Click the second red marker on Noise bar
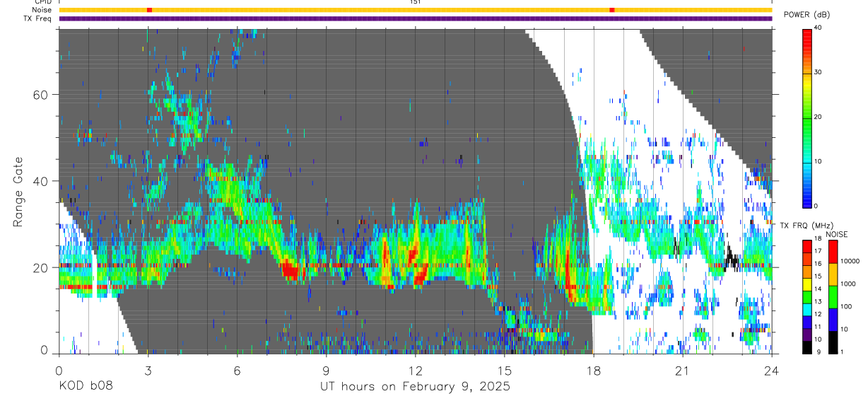868x401 pixels. (x=612, y=10)
